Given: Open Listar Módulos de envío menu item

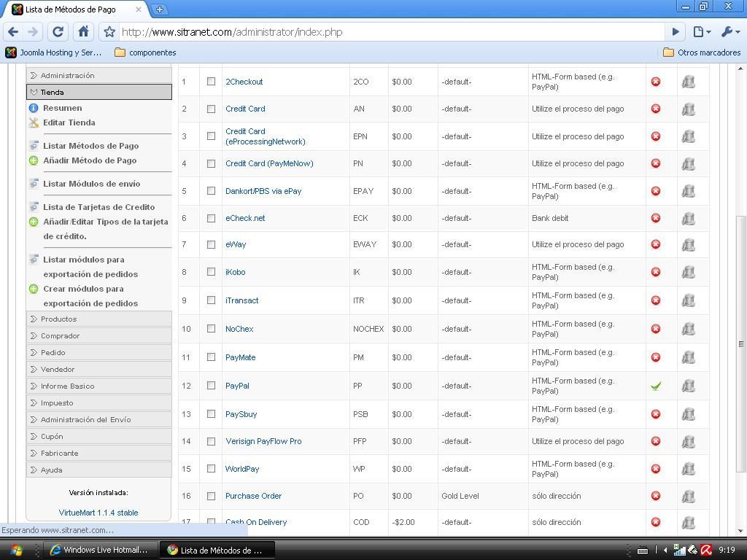Looking at the screenshot, I should [91, 184].
